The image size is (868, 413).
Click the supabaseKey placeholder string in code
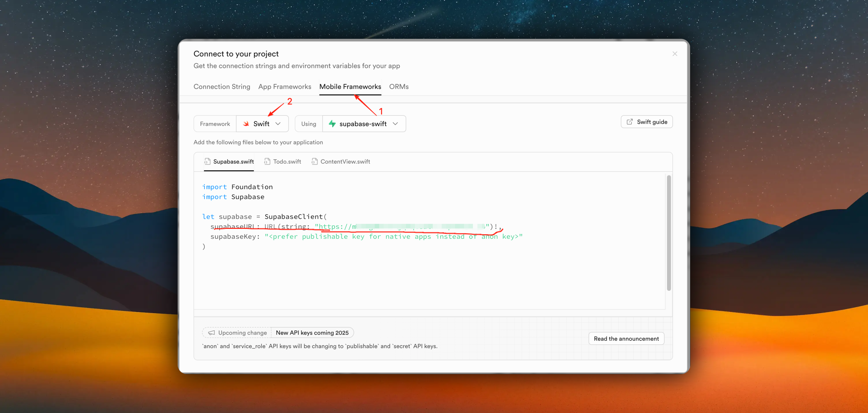pos(393,237)
